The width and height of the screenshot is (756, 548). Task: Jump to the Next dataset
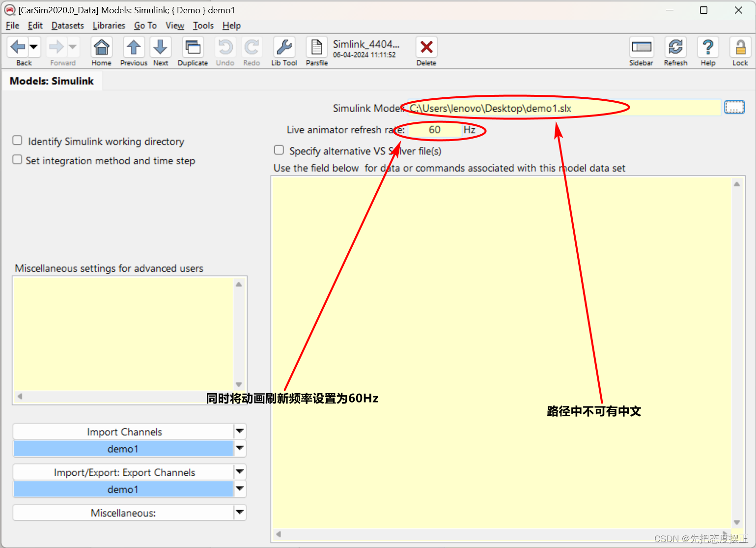[x=161, y=47]
